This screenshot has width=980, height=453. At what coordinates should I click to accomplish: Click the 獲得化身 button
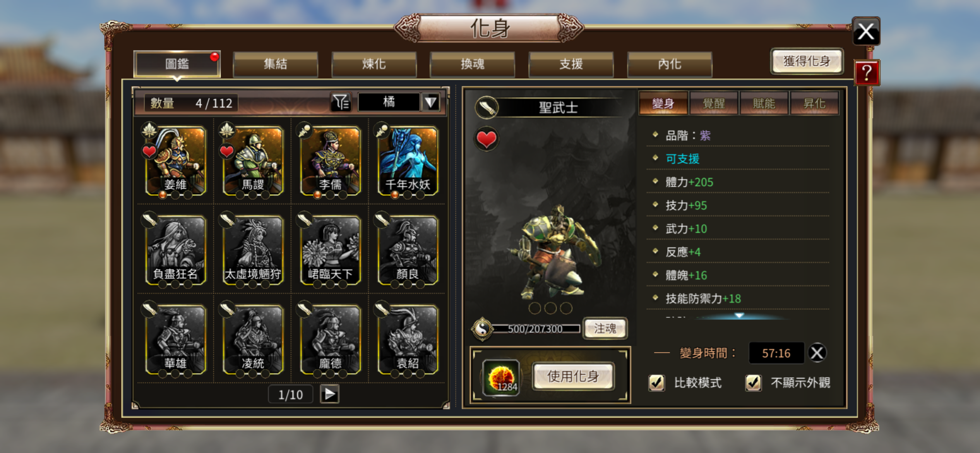click(807, 61)
